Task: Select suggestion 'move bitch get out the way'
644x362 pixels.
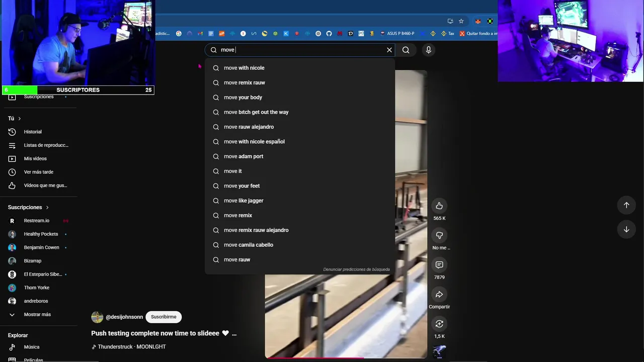Action: pyautogui.click(x=300, y=112)
